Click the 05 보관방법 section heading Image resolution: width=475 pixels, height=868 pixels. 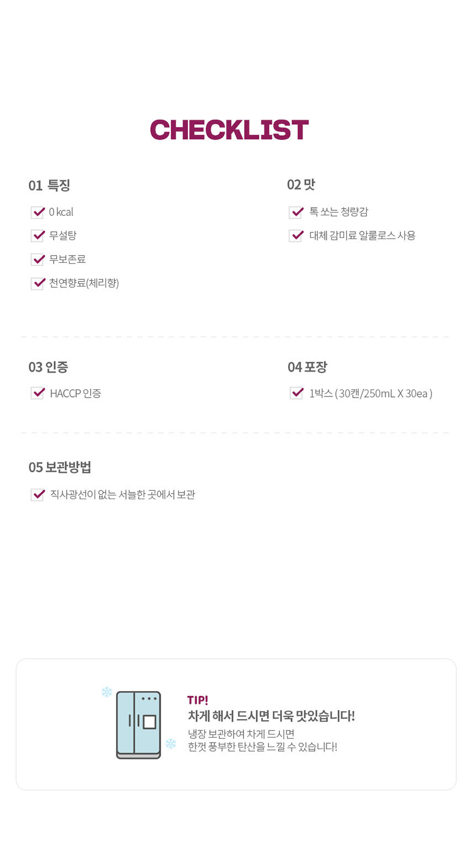coord(60,468)
